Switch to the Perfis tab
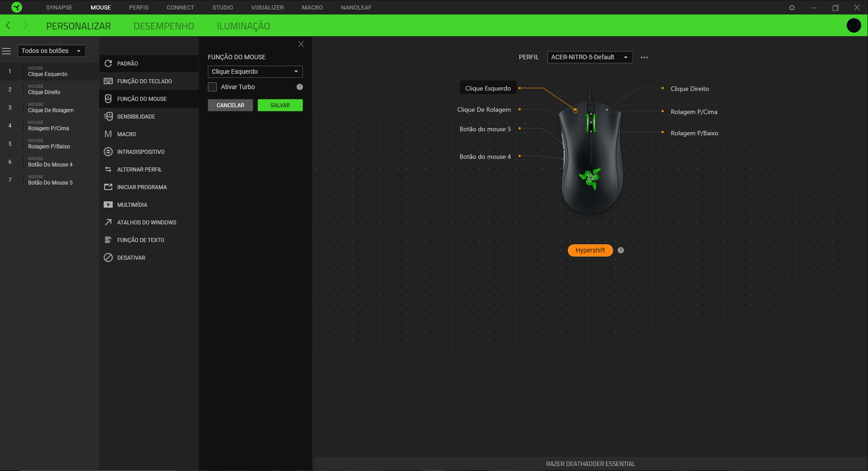This screenshot has width=868, height=471. (139, 8)
